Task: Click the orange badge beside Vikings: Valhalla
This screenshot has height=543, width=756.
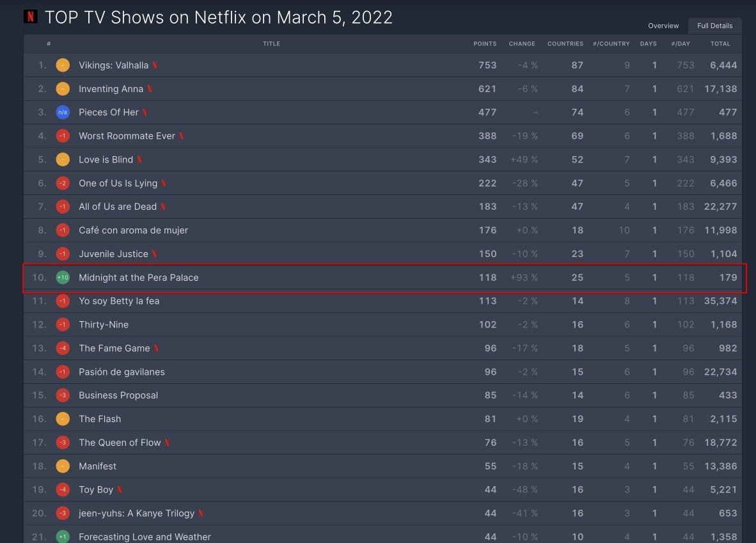Action: coord(63,65)
